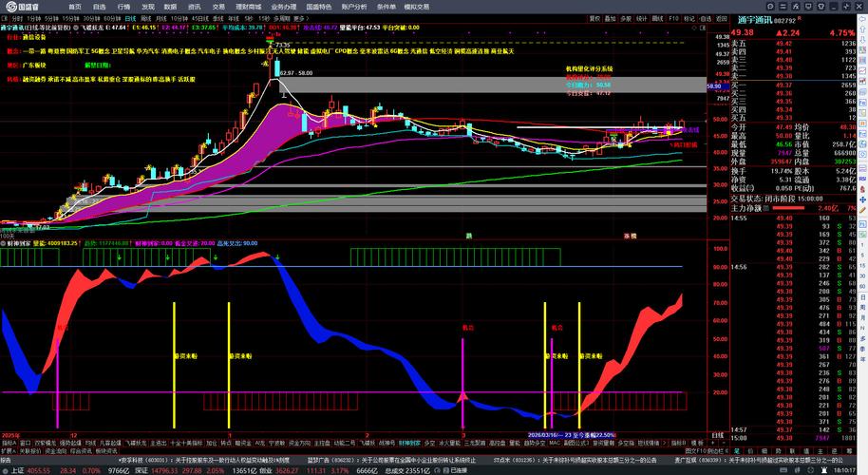The height and width of the screenshot is (475, 868).
Task: Click the square window icon above price axis
Action: tap(703, 28)
